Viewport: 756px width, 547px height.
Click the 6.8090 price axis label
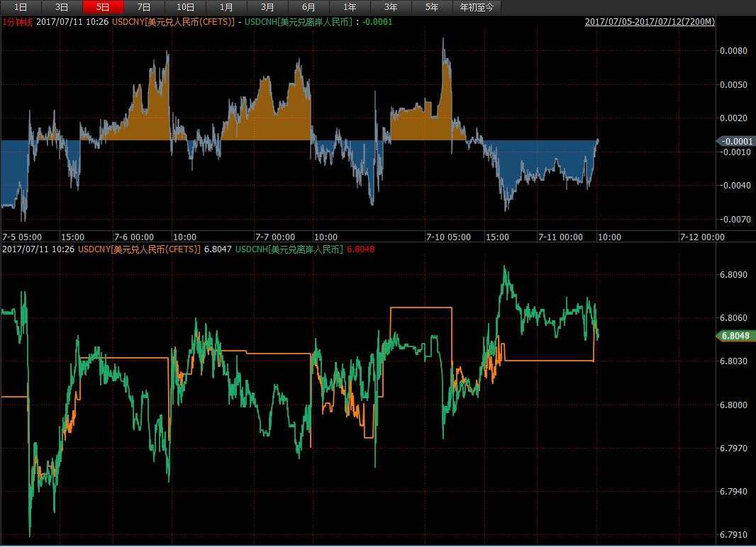click(733, 274)
